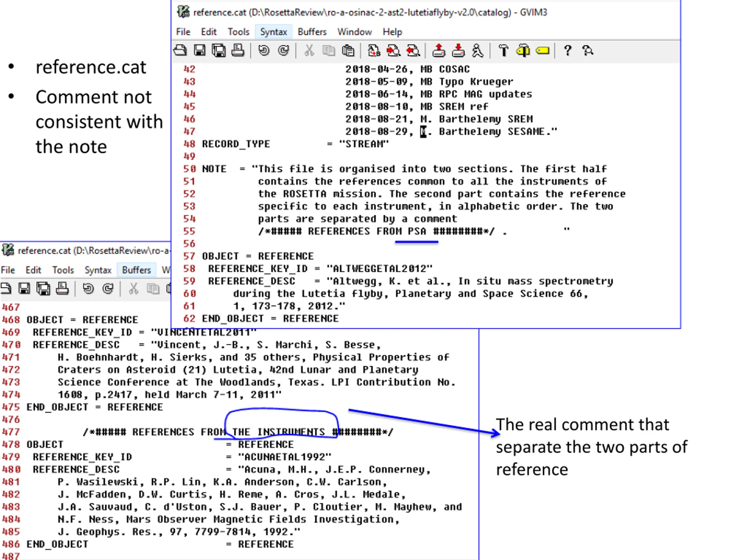
Task: Click the yellow Jump to Tag icon
Action: (543, 51)
